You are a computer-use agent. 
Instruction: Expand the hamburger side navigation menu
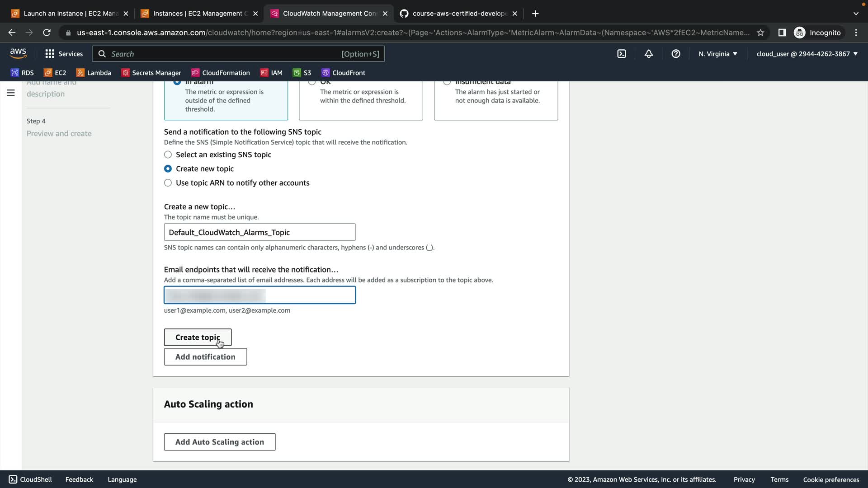click(11, 93)
